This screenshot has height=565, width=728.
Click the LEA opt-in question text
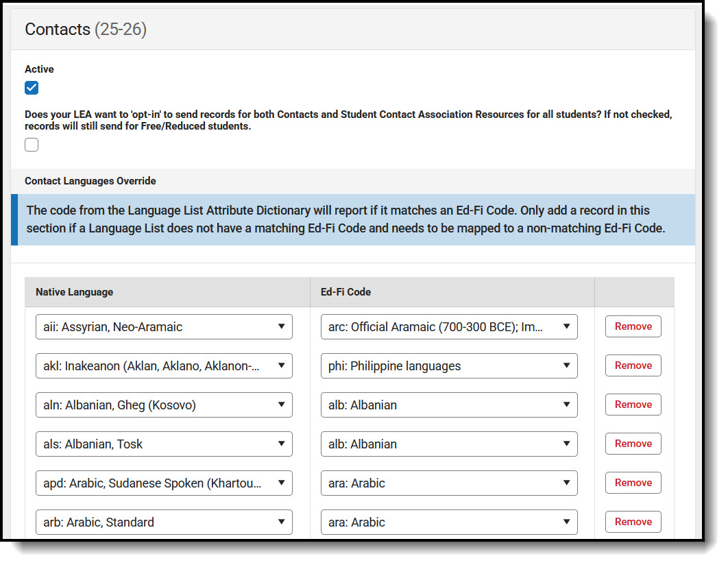[x=348, y=120]
